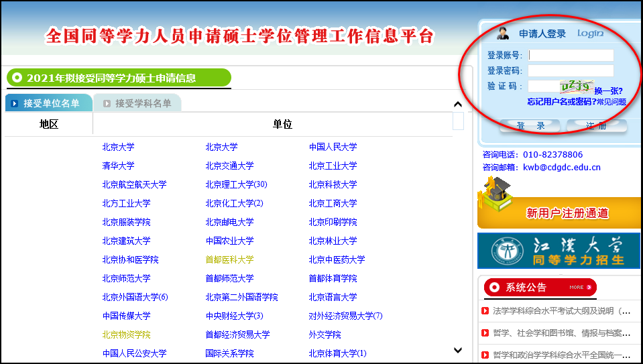Click the arrow icon on 接受单位名单 tab

14,103
